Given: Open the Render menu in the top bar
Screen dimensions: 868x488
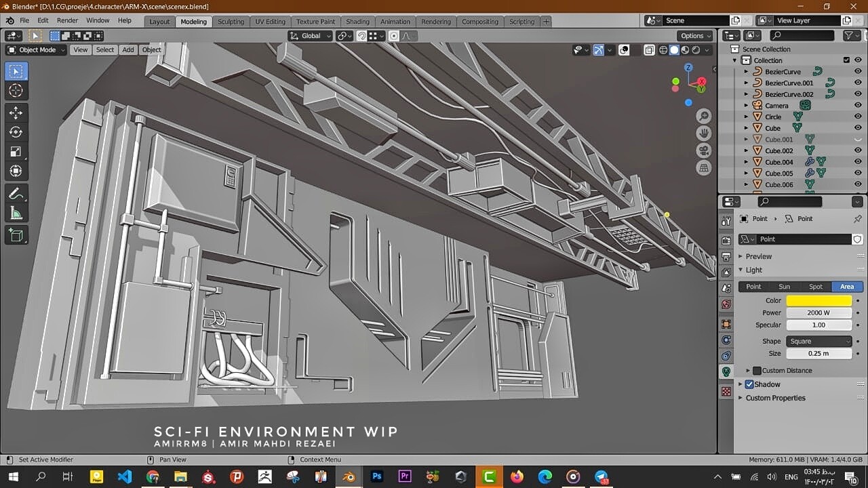Looking at the screenshot, I should point(67,20).
